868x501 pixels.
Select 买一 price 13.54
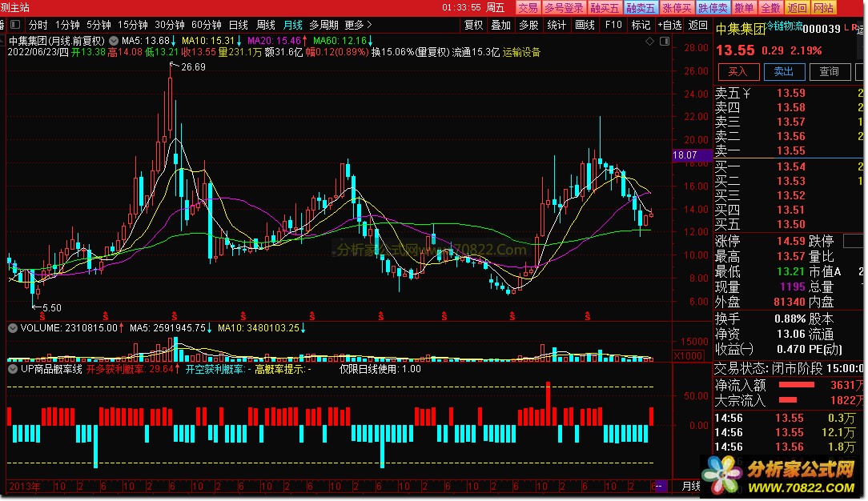tap(791, 166)
